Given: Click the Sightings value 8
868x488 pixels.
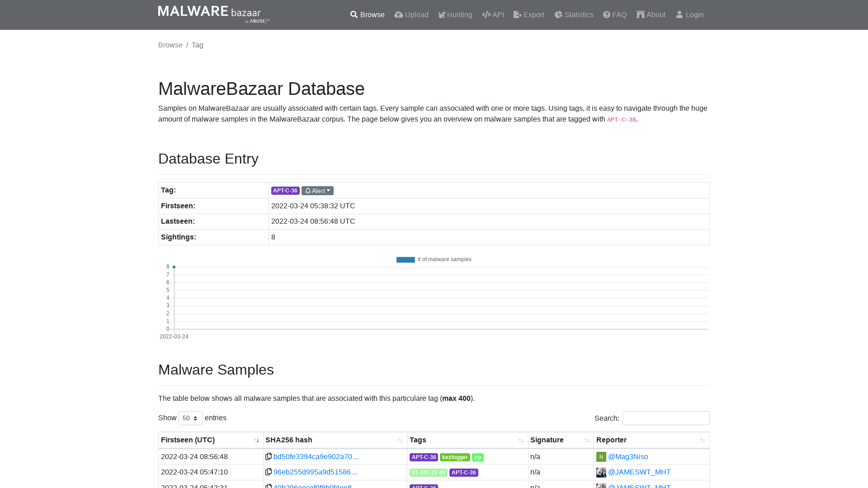Looking at the screenshot, I should [273, 237].
